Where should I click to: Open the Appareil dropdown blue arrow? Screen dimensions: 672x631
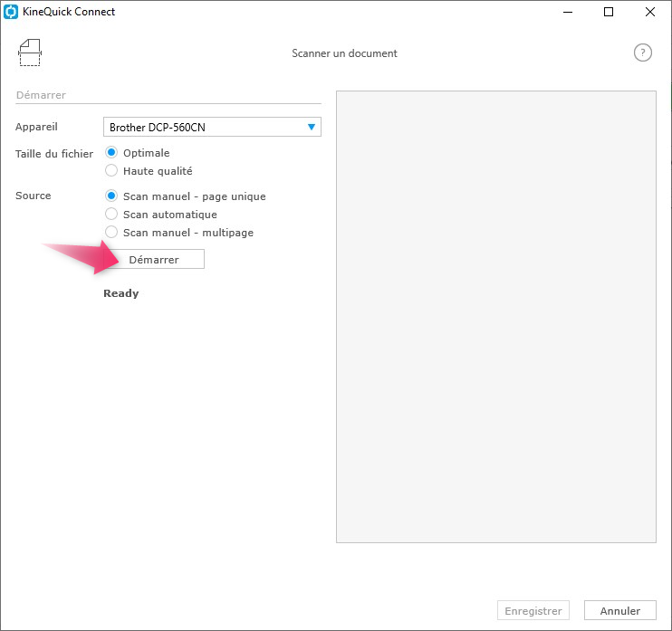(312, 127)
